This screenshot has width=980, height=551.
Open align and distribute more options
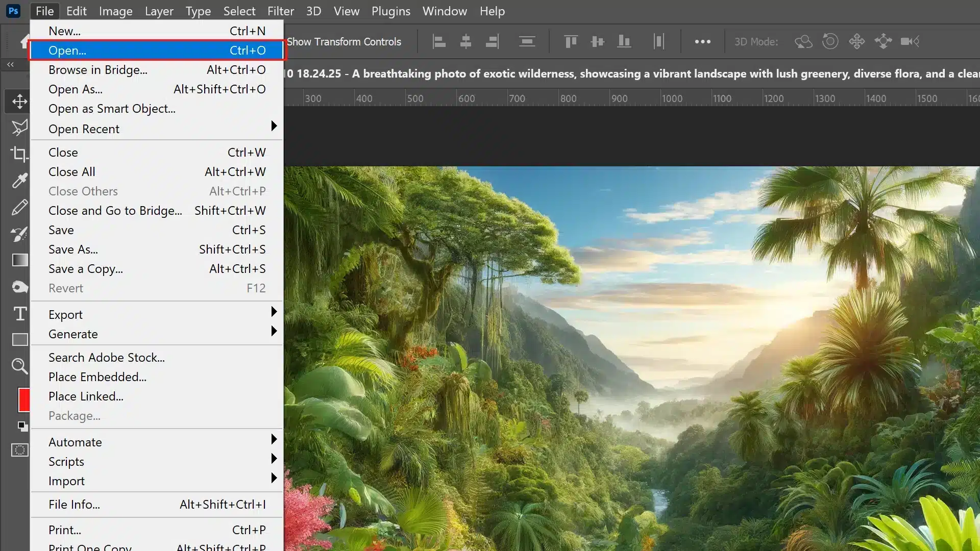coord(702,42)
